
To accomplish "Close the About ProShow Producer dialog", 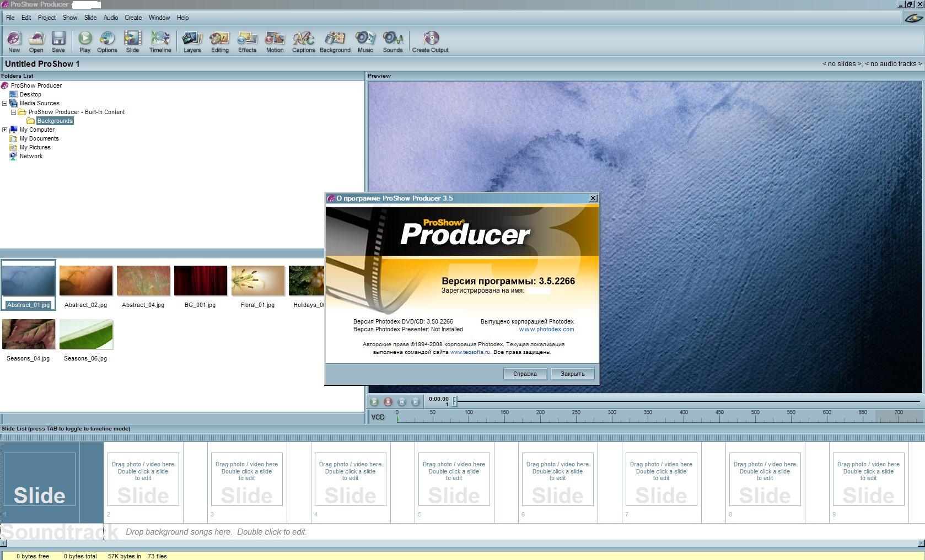I will point(593,198).
